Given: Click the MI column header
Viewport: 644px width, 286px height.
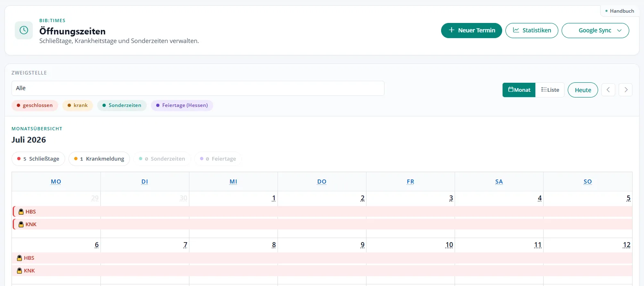Looking at the screenshot, I should [x=233, y=182].
